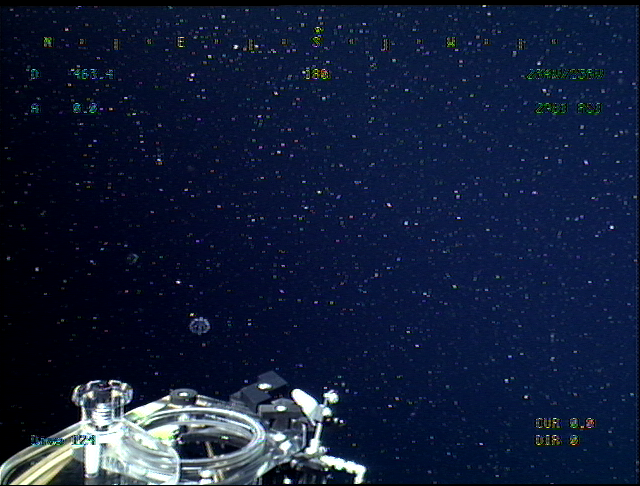Image resolution: width=640 pixels, height=486 pixels.
Task: Click the timestamp text at top right
Action: tap(565, 74)
